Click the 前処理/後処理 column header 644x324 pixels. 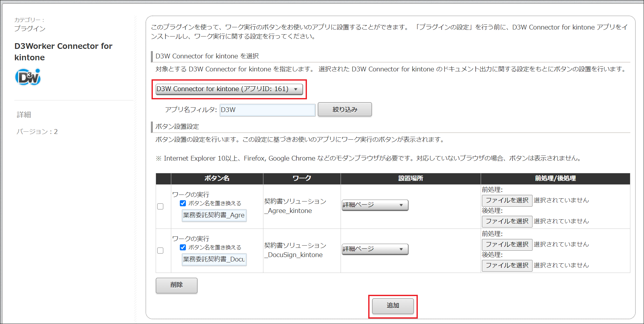click(555, 178)
